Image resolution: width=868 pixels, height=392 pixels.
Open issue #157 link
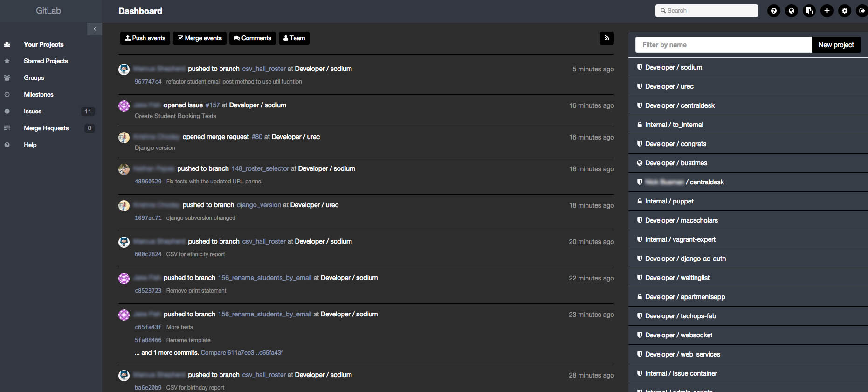point(213,105)
